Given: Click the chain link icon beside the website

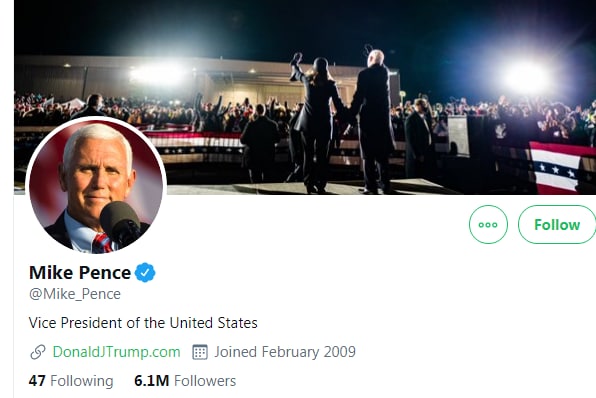Looking at the screenshot, I should (38, 352).
